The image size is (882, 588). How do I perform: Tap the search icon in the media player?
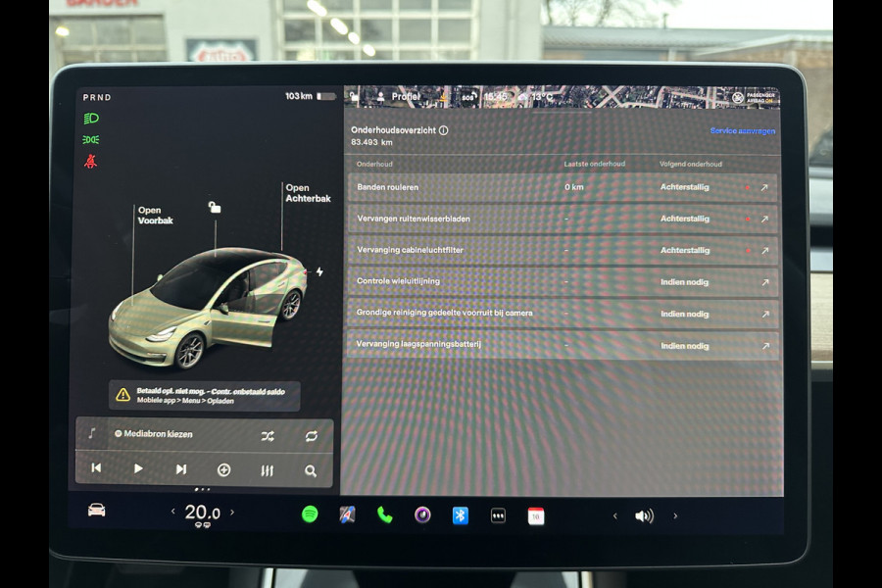point(311,470)
